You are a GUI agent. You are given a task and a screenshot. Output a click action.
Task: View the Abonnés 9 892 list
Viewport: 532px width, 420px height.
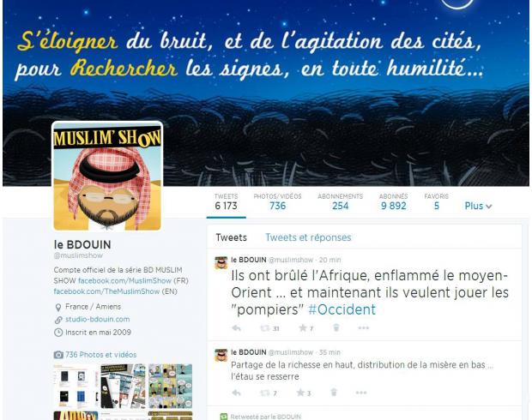tap(393, 201)
